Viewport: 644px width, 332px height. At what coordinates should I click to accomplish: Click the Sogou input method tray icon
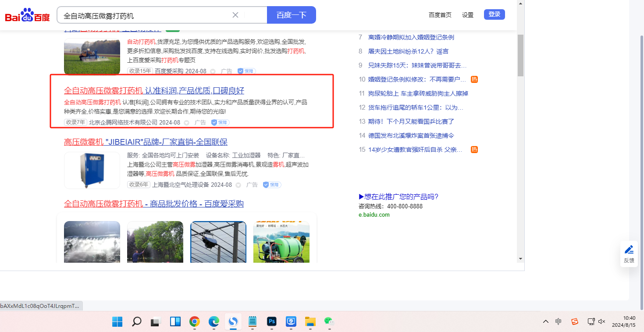(575, 321)
